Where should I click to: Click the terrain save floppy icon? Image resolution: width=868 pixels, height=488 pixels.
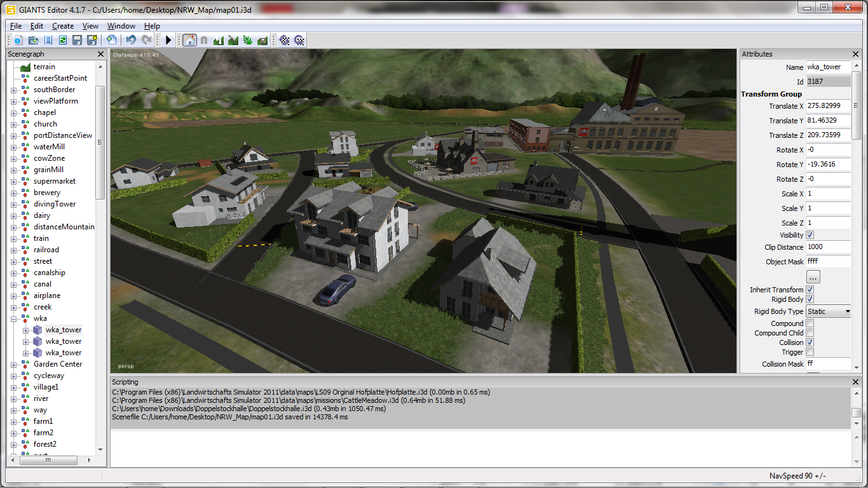point(262,40)
